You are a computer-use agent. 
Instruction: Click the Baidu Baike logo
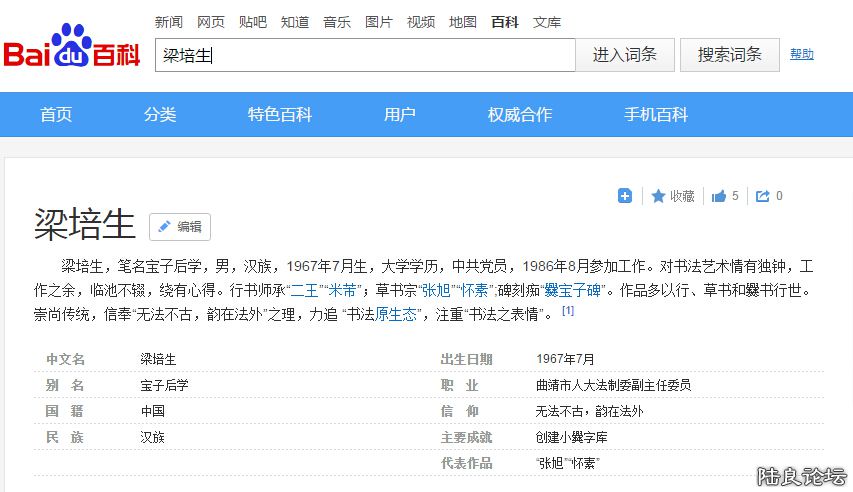click(x=72, y=46)
